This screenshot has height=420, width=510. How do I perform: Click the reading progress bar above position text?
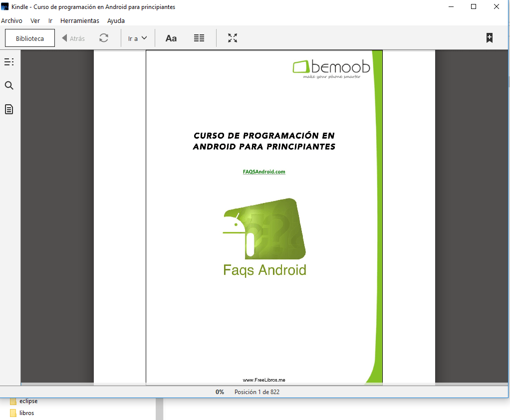(x=264, y=384)
